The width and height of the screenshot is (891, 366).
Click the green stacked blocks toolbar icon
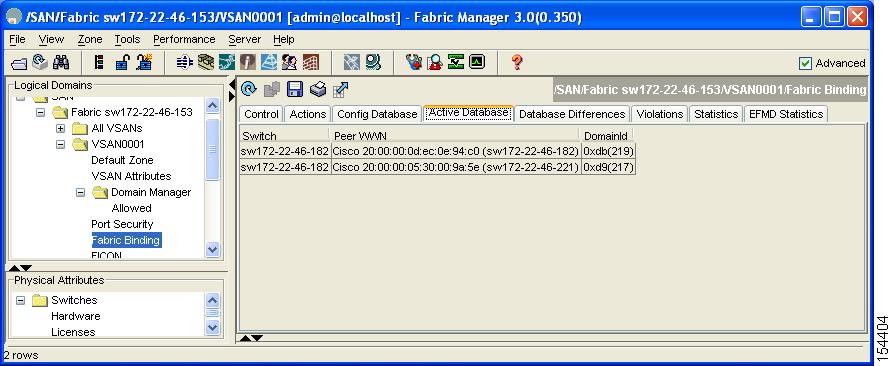coord(206,63)
